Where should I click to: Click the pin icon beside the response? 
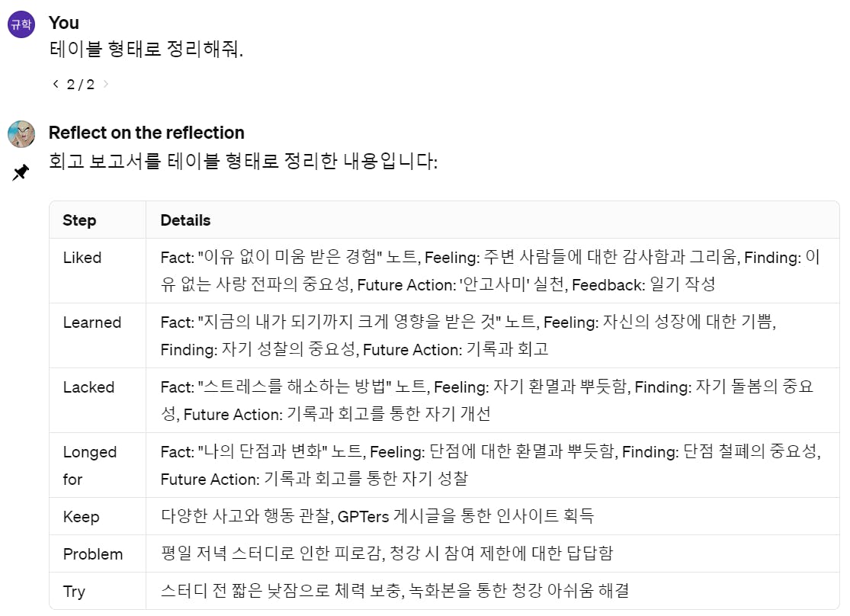(21, 172)
